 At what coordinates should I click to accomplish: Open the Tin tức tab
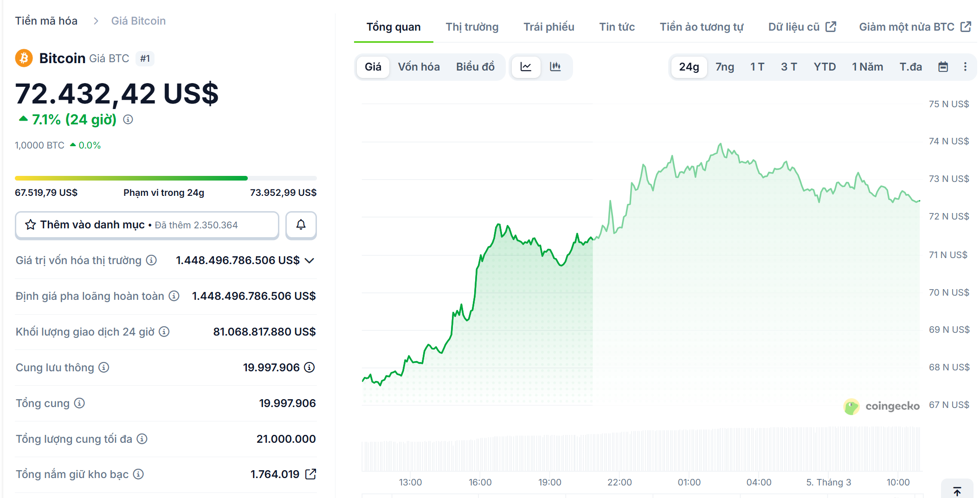pos(617,26)
